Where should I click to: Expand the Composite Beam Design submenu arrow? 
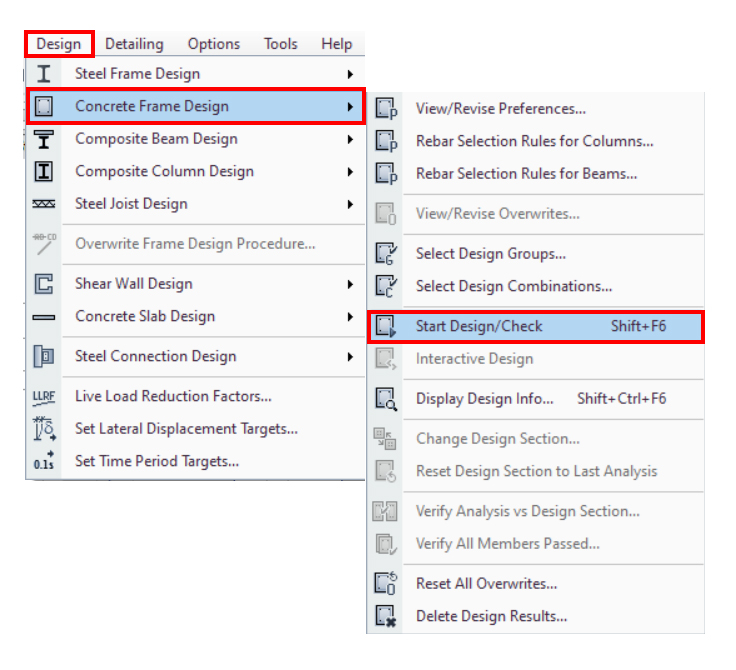[350, 139]
